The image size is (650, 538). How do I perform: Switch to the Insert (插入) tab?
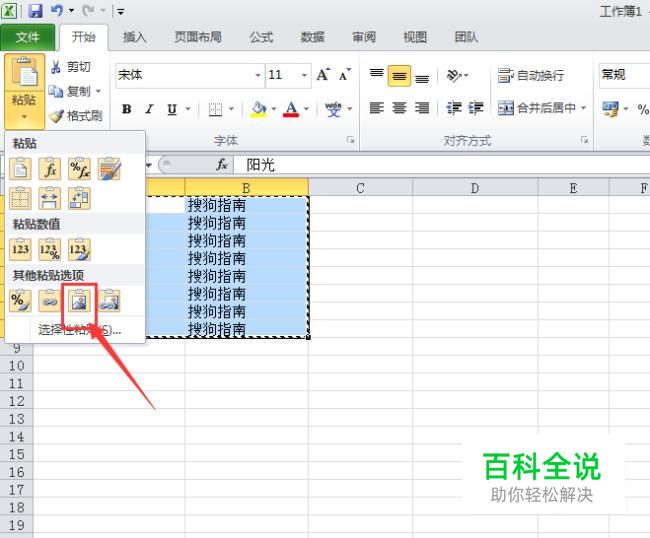(x=134, y=37)
